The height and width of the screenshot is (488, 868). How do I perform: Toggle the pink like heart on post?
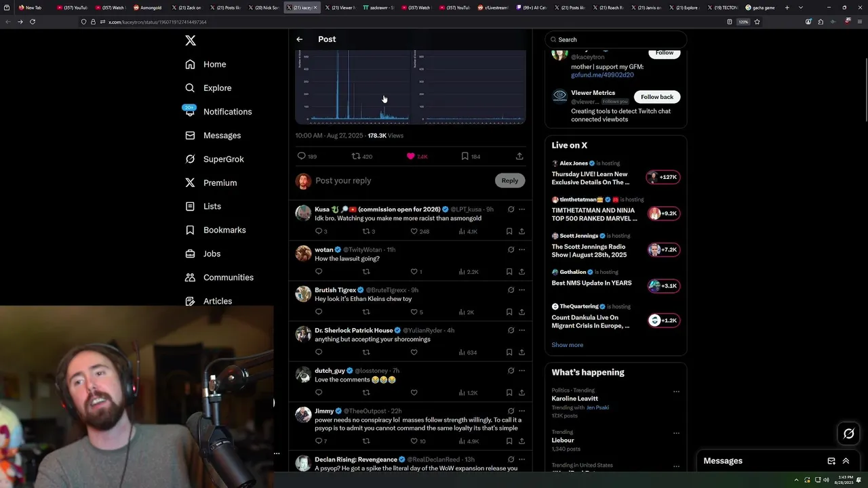(410, 157)
